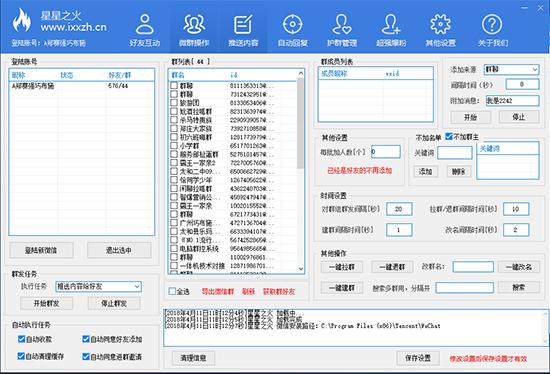
Task: Click the 登陆新微信 button
Action: click(41, 250)
